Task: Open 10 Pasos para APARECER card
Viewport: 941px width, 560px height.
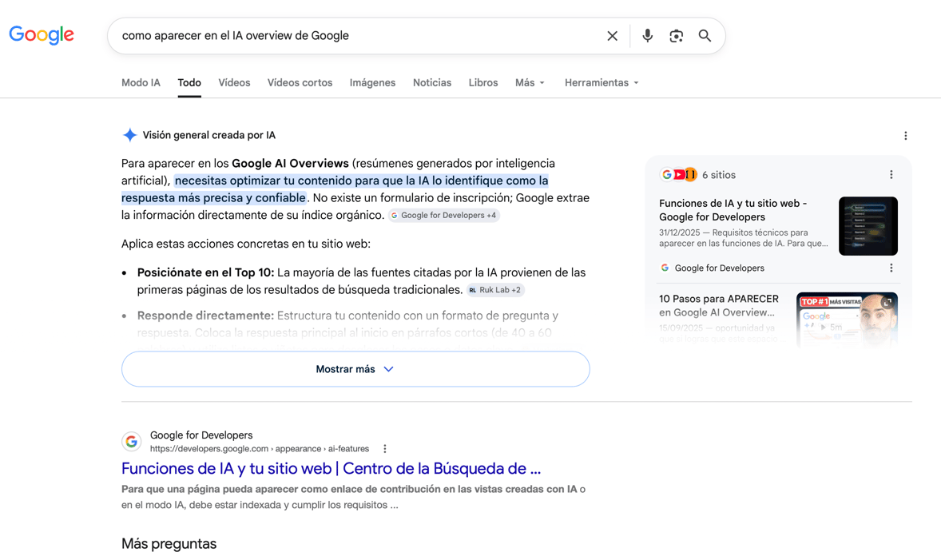Action: tap(719, 305)
